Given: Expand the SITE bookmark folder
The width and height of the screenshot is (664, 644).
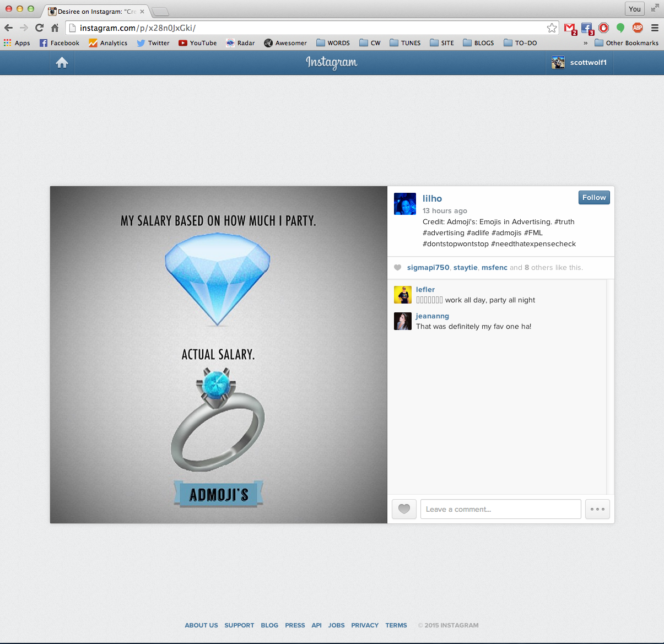Looking at the screenshot, I should click(442, 43).
